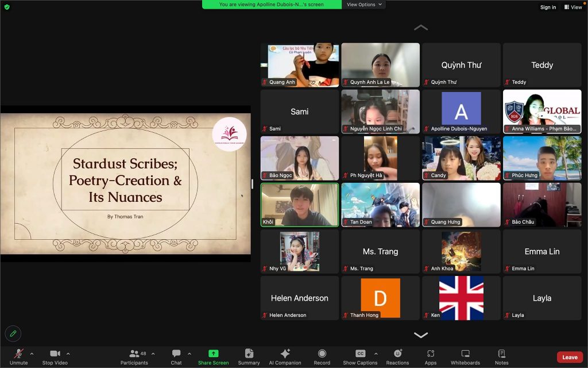
Task: Toggle camera with Stop Video
Action: (x=55, y=356)
